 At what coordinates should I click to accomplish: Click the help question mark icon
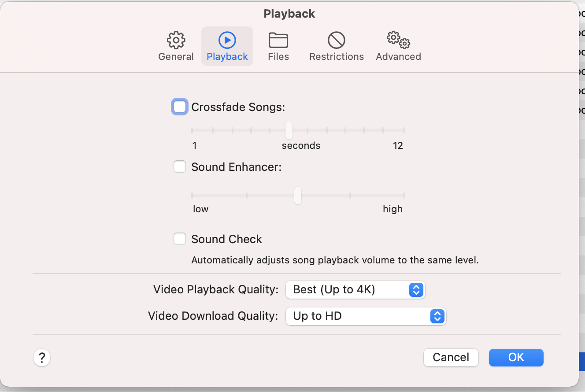(x=42, y=357)
